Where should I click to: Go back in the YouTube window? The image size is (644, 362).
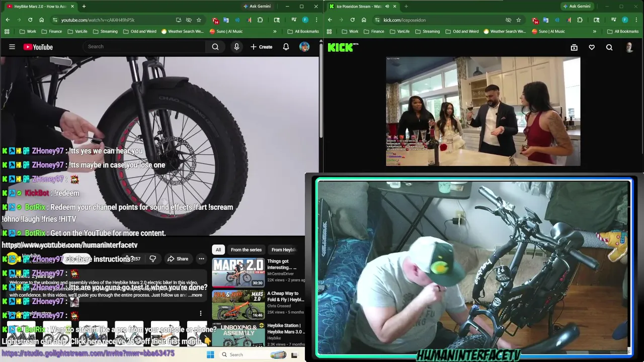click(x=8, y=20)
